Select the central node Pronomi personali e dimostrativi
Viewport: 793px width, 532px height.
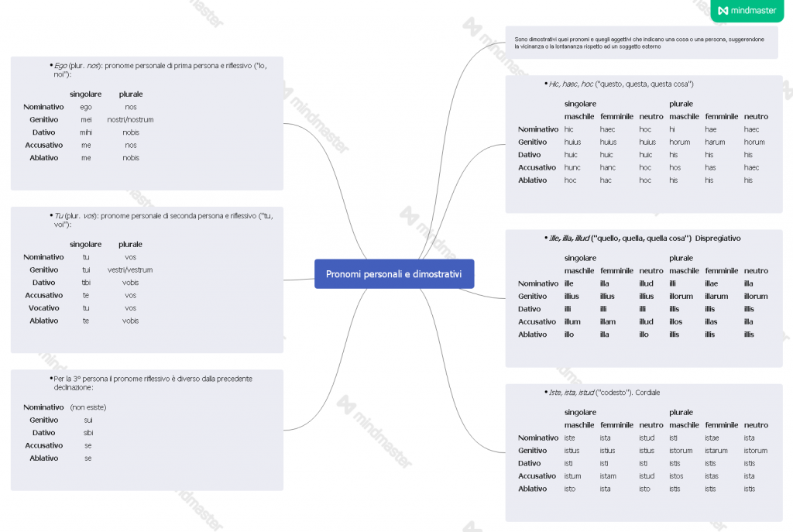(x=393, y=274)
